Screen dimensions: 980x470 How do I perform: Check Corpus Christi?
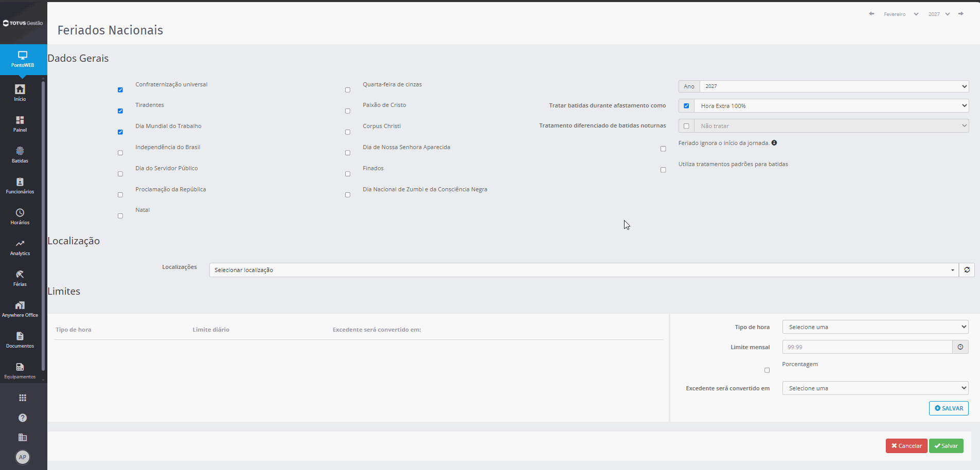click(x=348, y=132)
